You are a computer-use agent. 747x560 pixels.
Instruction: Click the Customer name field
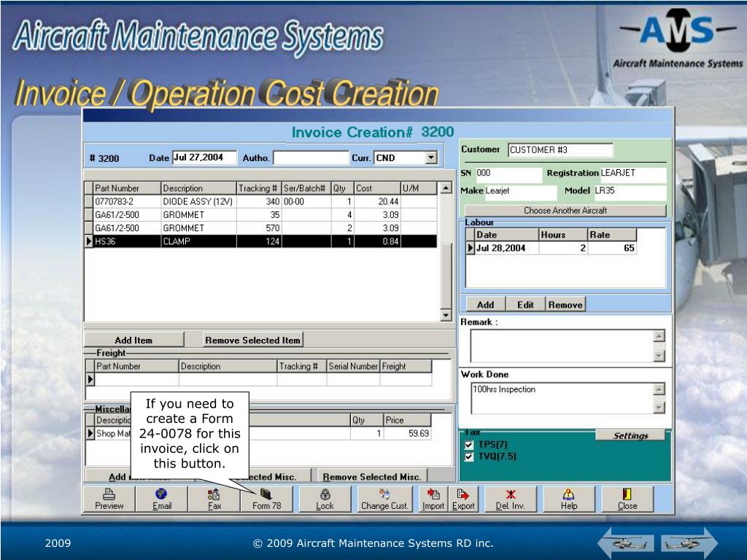pos(560,150)
